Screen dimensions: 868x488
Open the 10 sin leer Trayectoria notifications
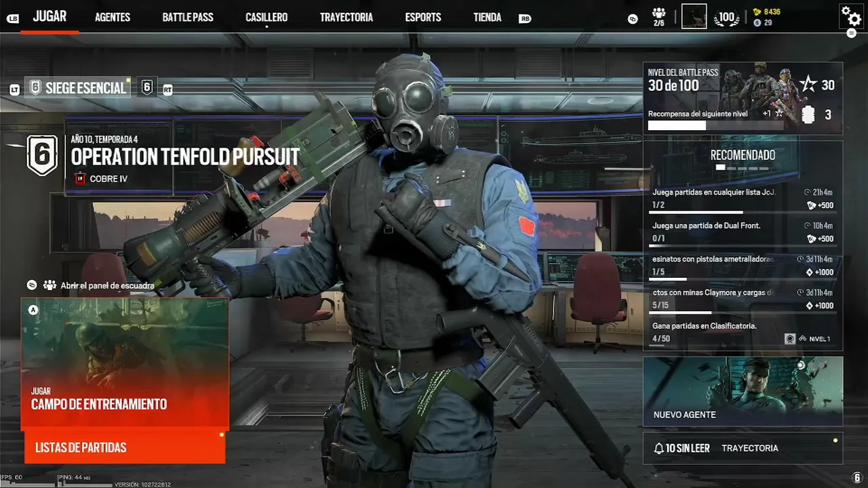point(743,448)
